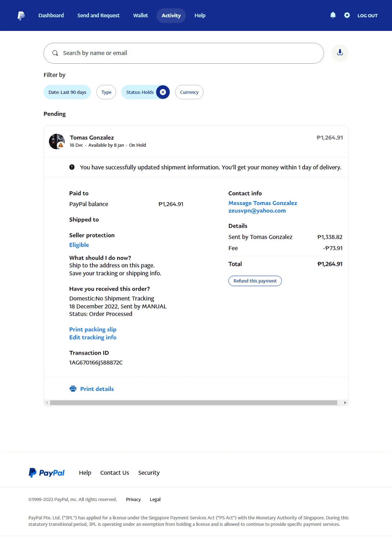Click the search magnifier icon

[x=55, y=53]
